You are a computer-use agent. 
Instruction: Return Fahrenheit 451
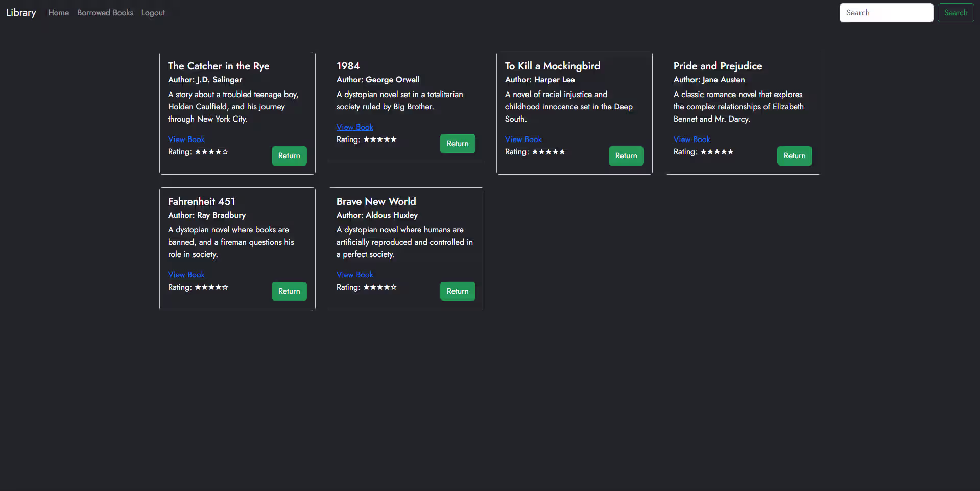point(289,291)
